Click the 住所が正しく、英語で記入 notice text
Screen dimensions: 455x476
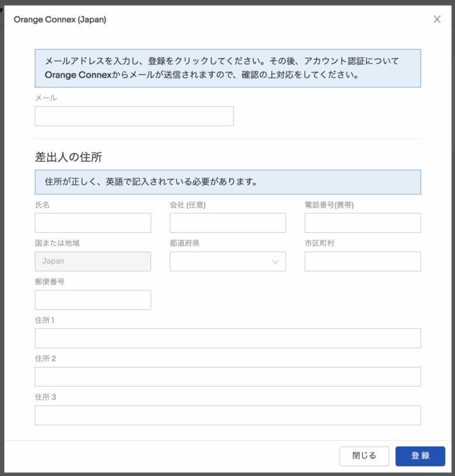(151, 182)
